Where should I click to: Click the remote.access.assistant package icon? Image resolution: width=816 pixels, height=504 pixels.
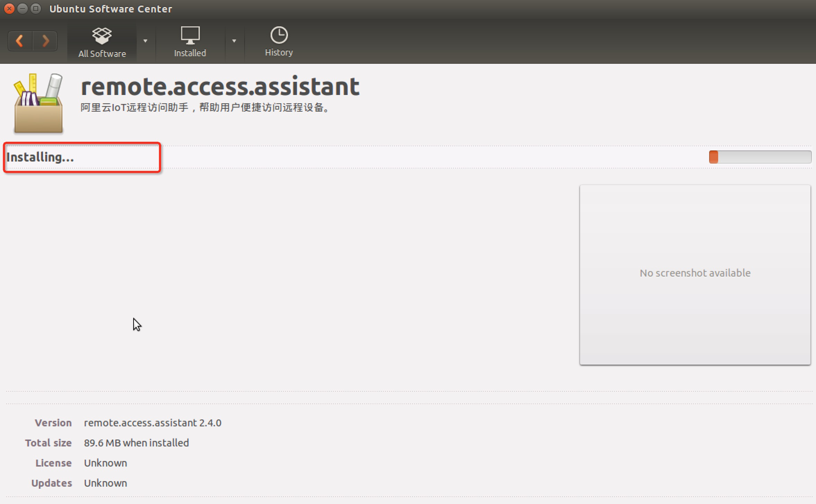(x=38, y=103)
